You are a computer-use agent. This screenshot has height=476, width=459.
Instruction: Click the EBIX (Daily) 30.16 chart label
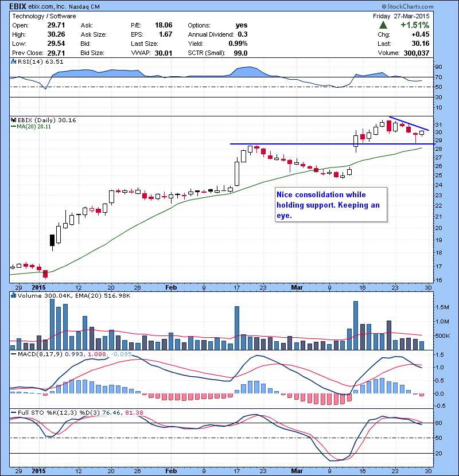pyautogui.click(x=47, y=120)
